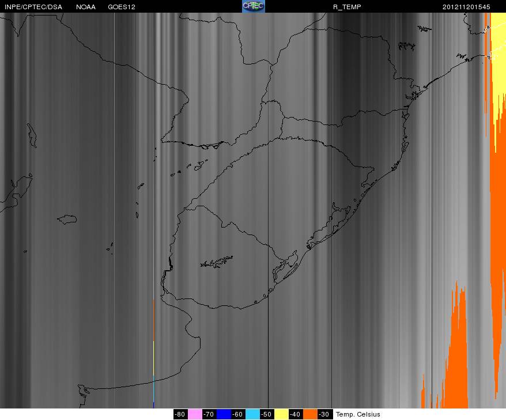Click the pink legend color swatch
The height and width of the screenshot is (420, 506).
click(195, 414)
